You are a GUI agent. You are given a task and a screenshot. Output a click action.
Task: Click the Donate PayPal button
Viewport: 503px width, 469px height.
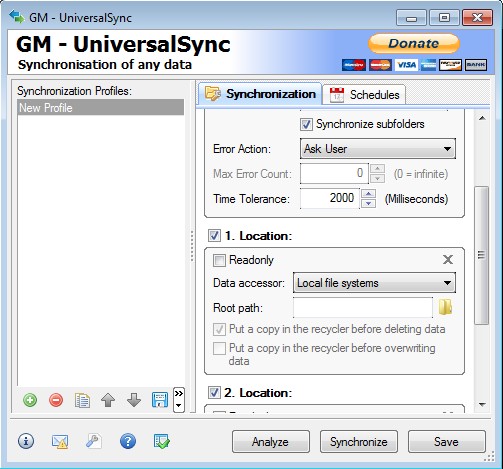(x=414, y=43)
